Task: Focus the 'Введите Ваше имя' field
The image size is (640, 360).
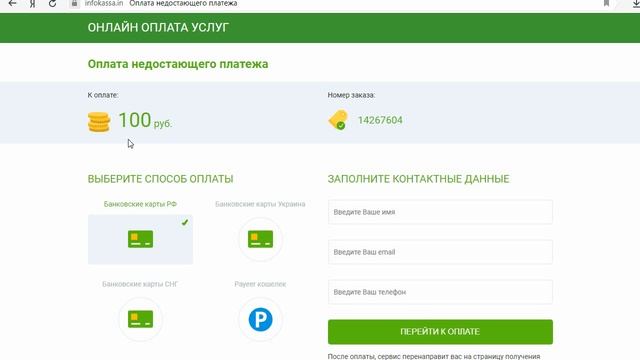Action: tap(440, 212)
